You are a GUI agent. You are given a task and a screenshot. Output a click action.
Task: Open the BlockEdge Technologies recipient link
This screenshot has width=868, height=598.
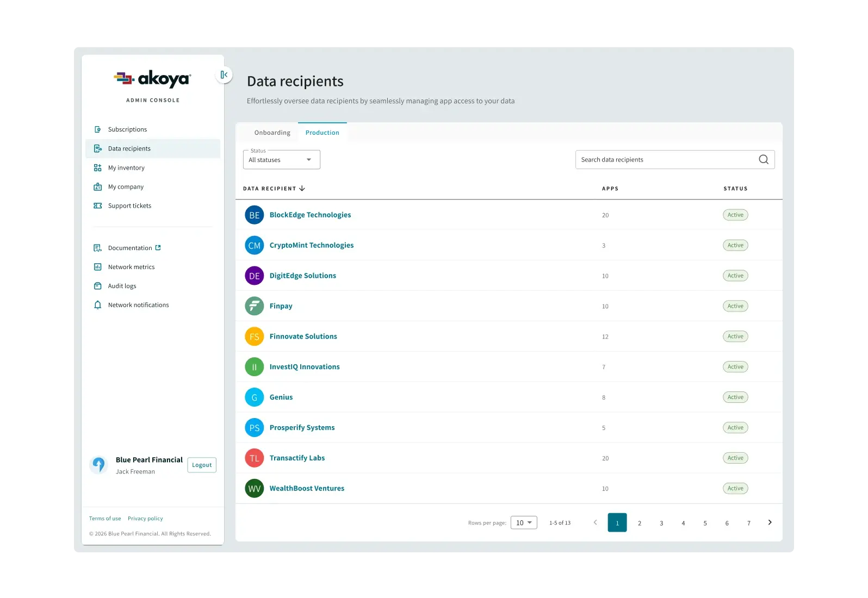(x=310, y=215)
